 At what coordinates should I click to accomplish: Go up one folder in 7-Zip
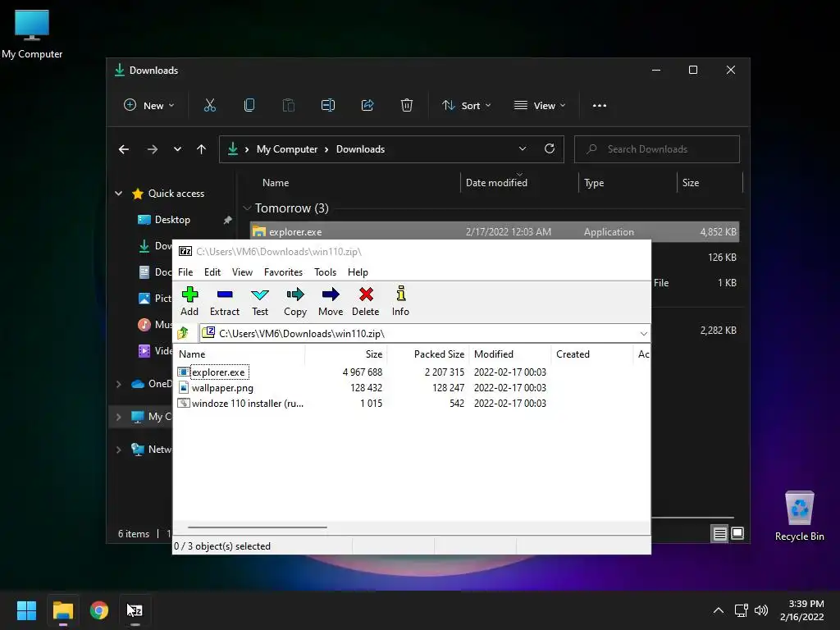(183, 333)
